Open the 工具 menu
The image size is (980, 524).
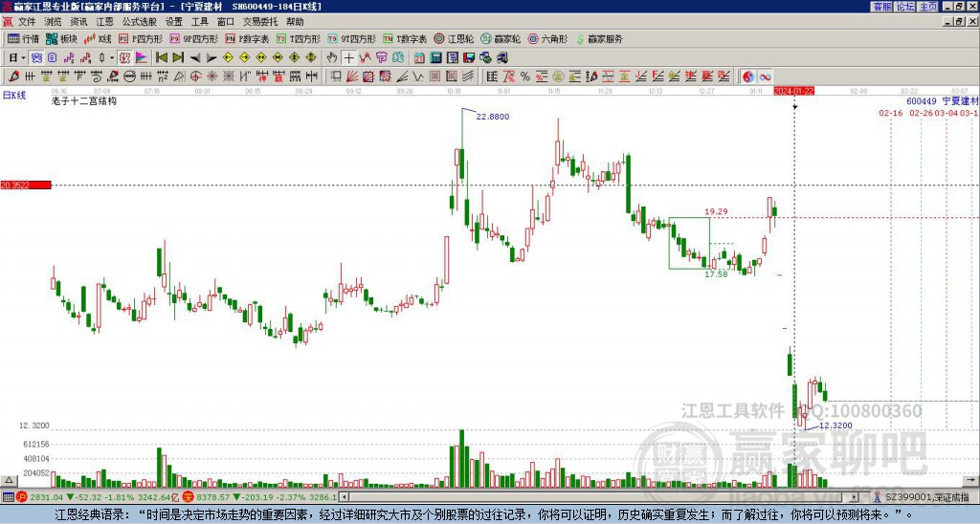tap(200, 22)
